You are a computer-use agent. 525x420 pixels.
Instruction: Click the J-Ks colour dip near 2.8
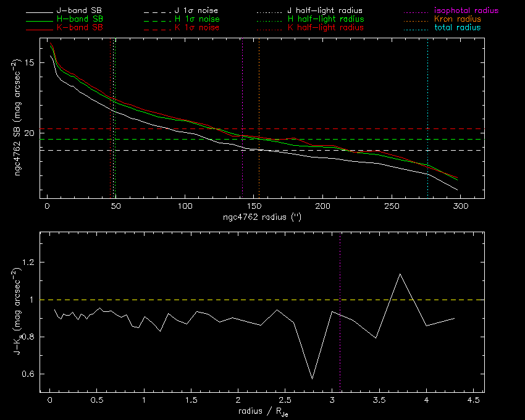pyautogui.click(x=312, y=379)
